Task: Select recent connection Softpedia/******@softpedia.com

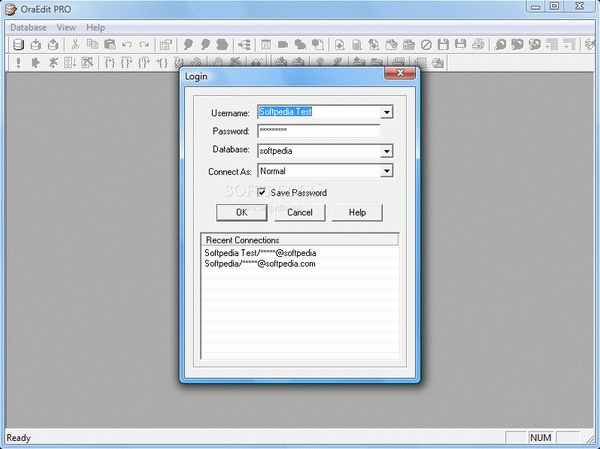Action: point(260,264)
